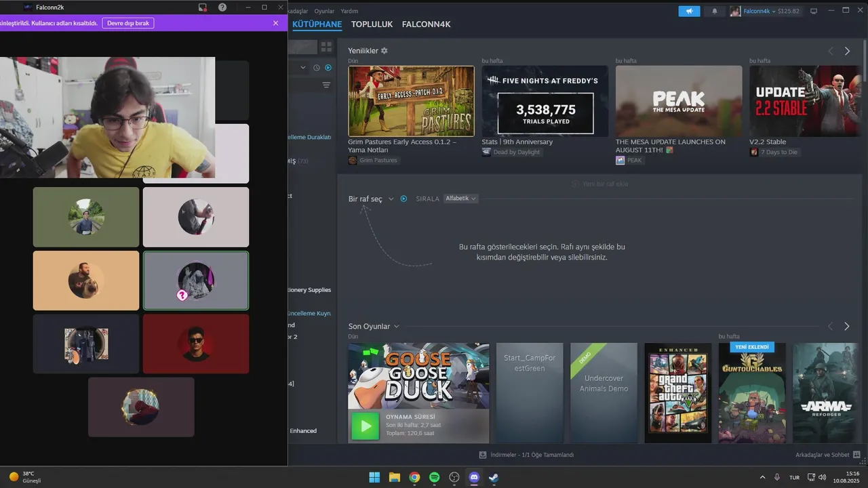Viewport: 868px width, 488px height.
Task: Open Yenilikler settings gear
Action: tap(384, 51)
